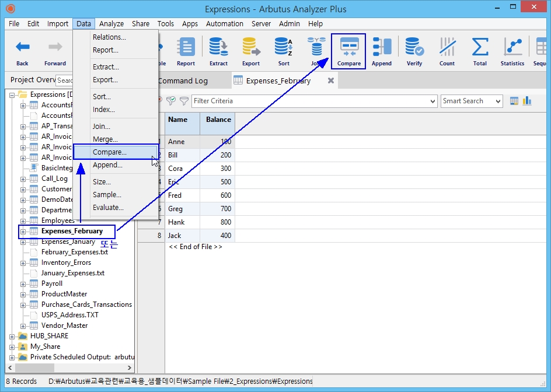
Task: Select the Expenses_January table in tree
Action: pos(68,242)
